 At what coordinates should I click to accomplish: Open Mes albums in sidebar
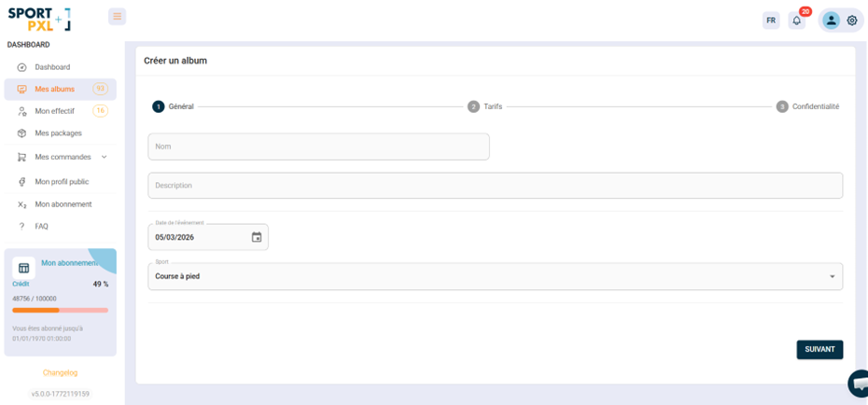(55, 90)
